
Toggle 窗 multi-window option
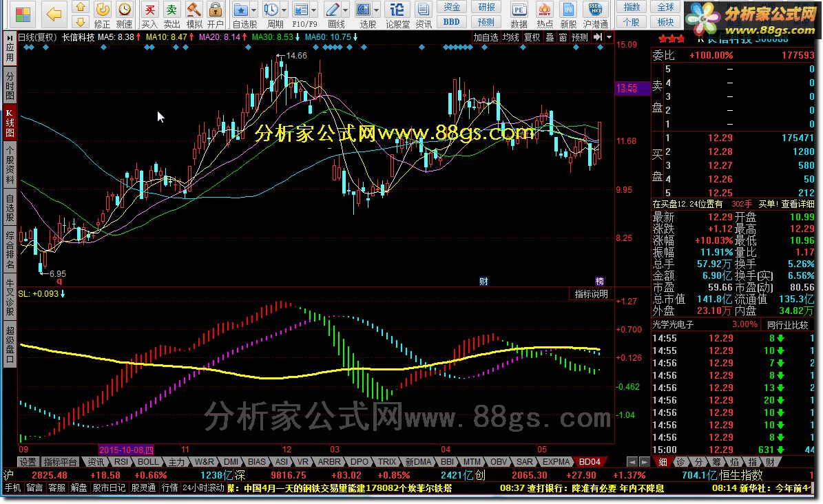563,37
